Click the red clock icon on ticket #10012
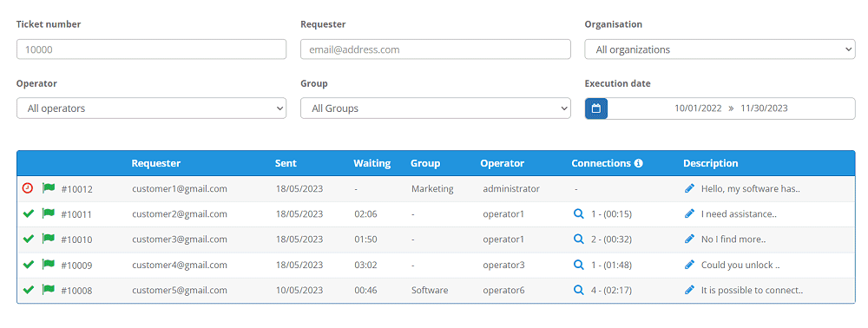This screenshot has width=868, height=328. [28, 188]
